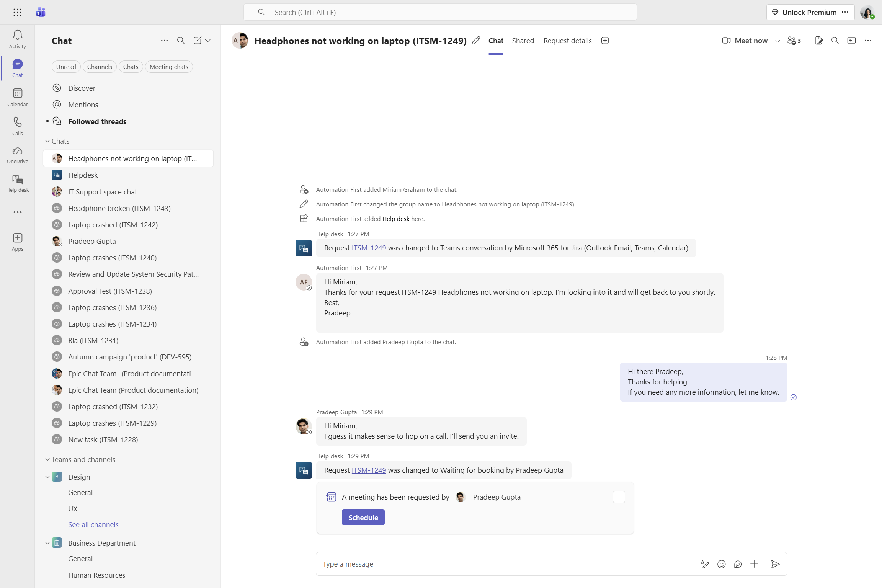
Task: Toggle the Unread filter chip
Action: click(x=66, y=67)
